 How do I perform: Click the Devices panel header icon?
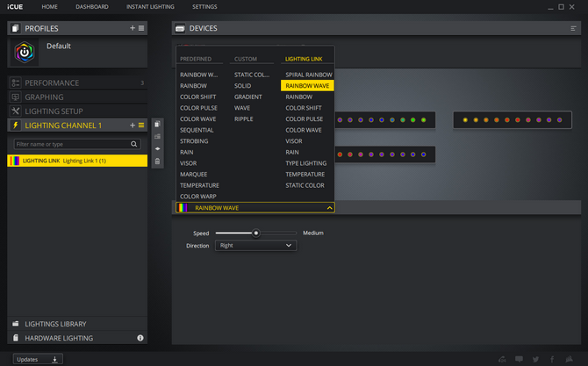(x=180, y=28)
